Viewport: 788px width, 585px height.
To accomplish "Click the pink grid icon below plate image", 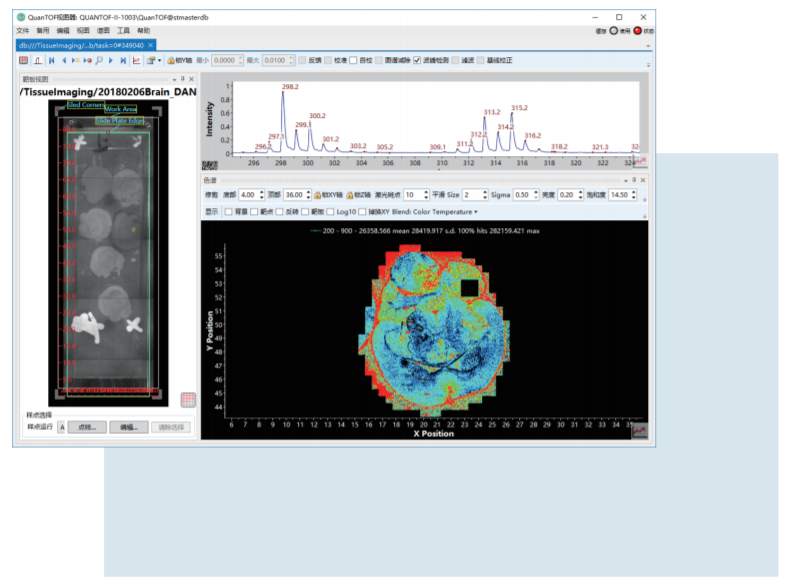I will (x=188, y=399).
